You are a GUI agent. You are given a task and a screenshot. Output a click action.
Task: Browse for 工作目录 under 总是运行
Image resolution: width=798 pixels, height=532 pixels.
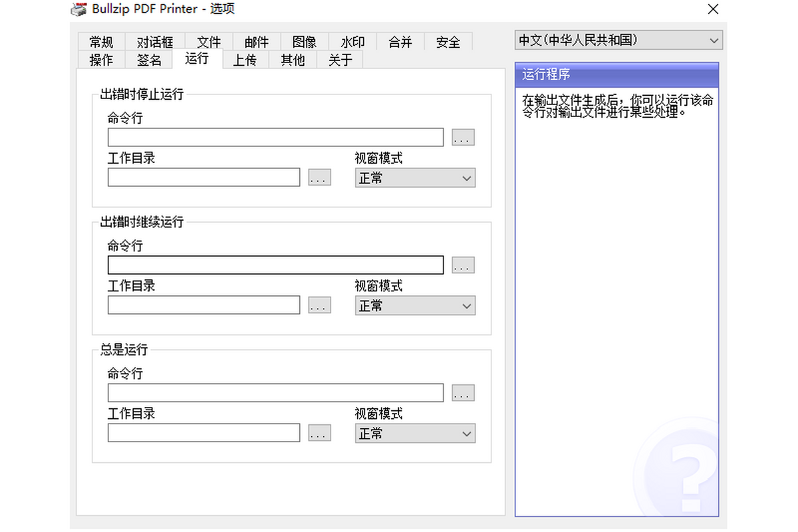[320, 433]
